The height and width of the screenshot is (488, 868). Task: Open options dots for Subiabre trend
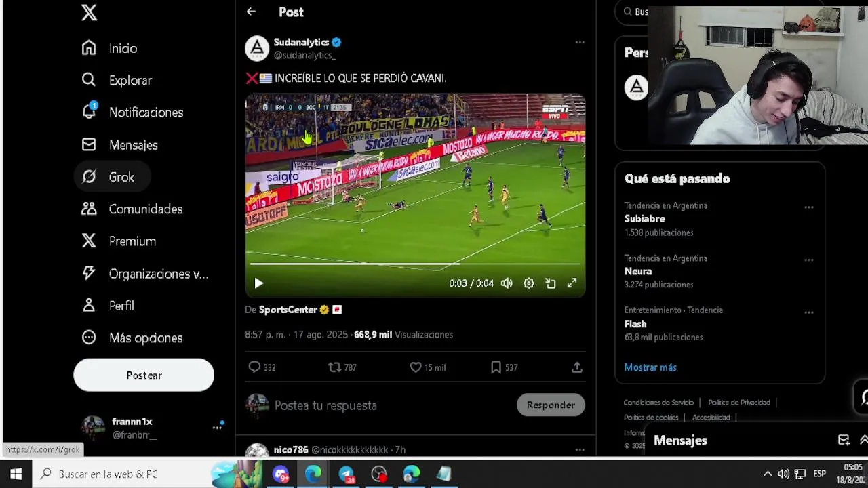pos(809,207)
